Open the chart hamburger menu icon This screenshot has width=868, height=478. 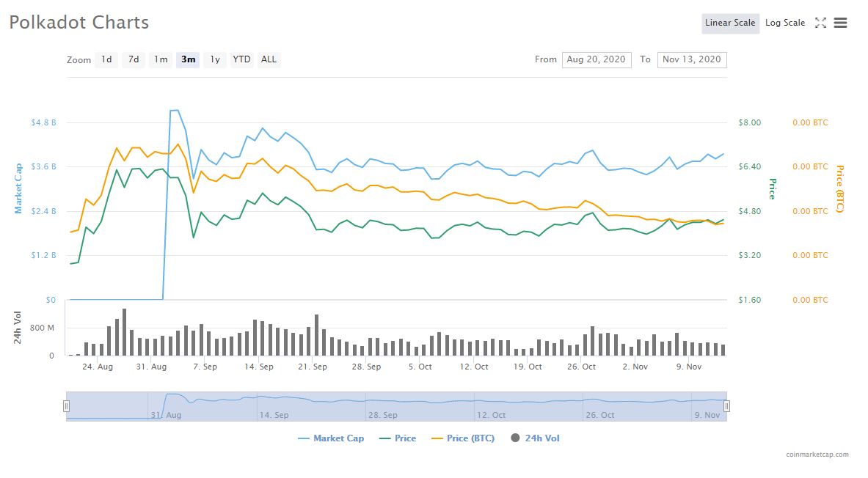tap(840, 23)
